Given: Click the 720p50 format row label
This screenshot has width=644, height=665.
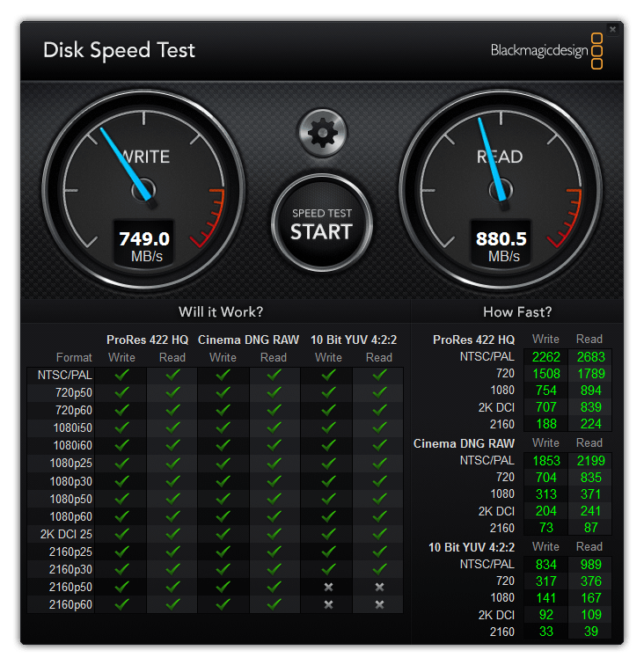Looking at the screenshot, I should 73,392.
